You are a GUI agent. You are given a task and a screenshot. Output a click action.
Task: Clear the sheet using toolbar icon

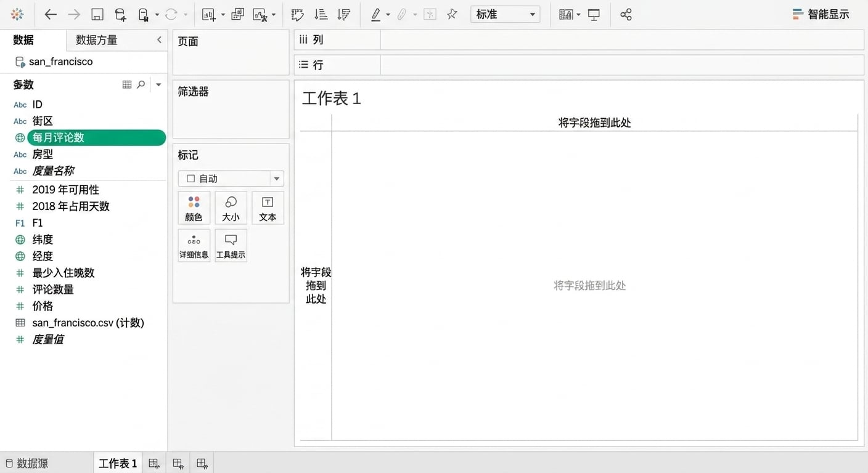[x=260, y=14]
